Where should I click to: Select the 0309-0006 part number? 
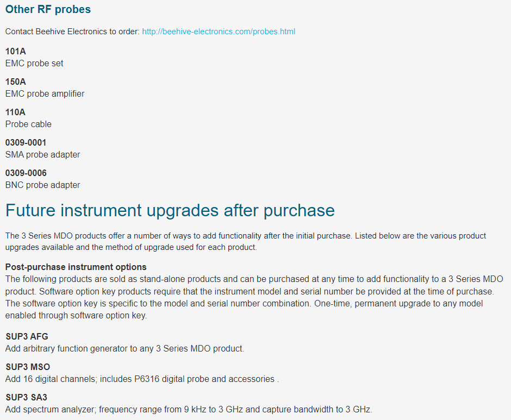click(26, 173)
